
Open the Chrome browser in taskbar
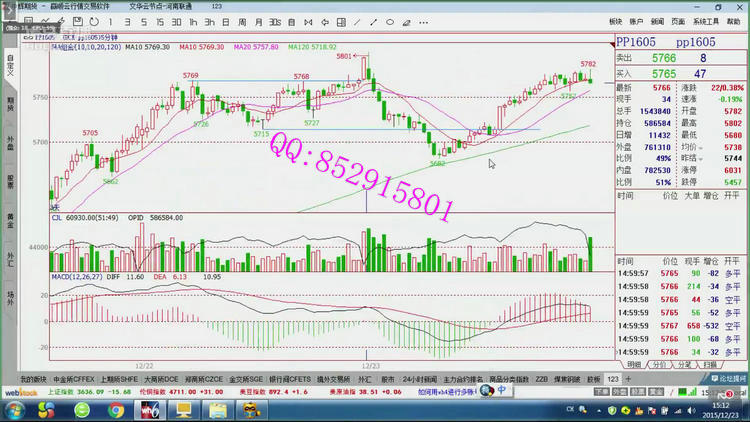pyautogui.click(x=118, y=409)
